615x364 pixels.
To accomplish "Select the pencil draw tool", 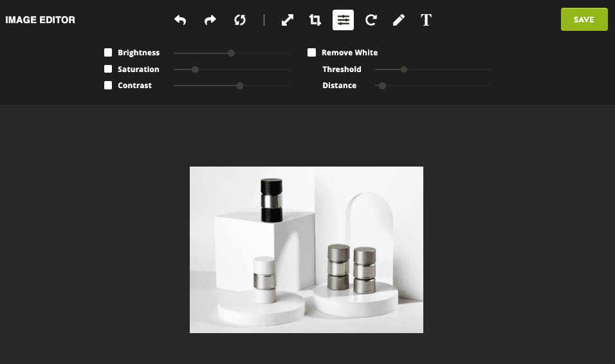I will (x=399, y=20).
